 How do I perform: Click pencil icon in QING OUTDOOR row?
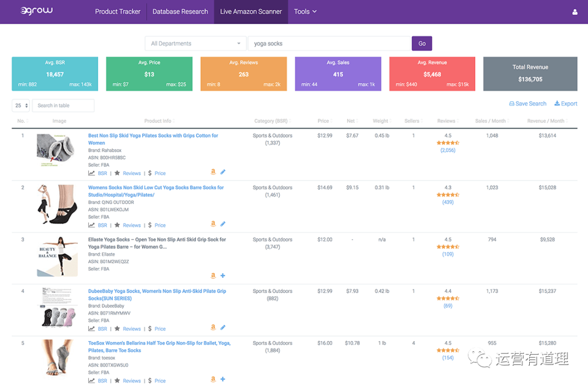point(223,224)
